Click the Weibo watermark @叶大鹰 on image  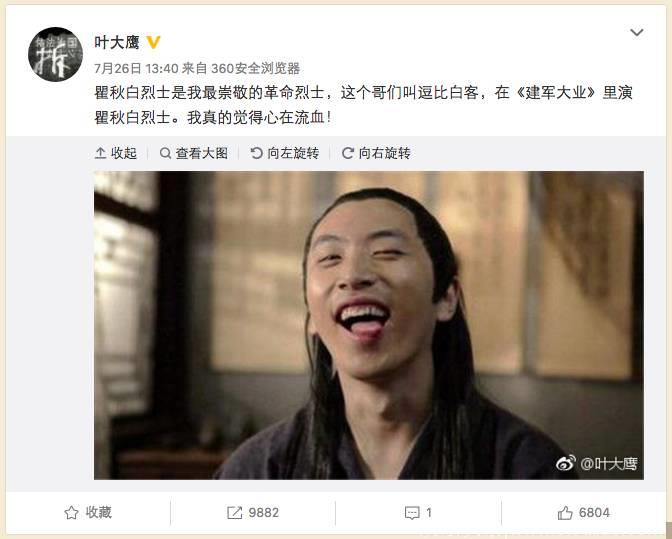click(597, 463)
